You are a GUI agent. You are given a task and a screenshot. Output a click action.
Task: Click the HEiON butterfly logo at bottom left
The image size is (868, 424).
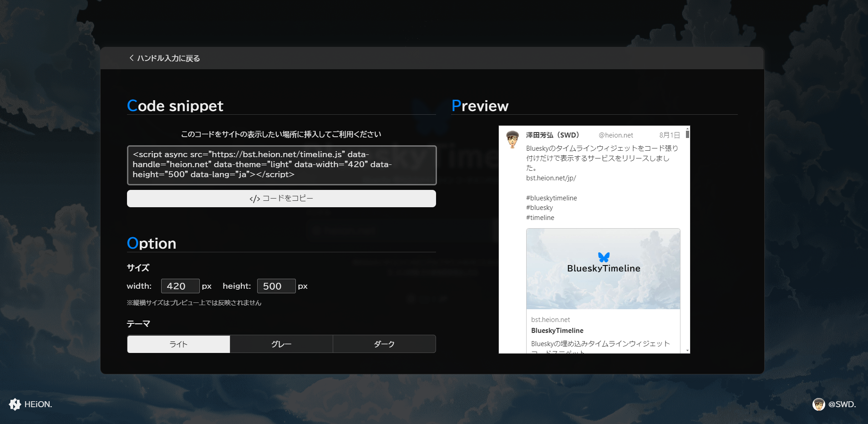[x=15, y=404]
